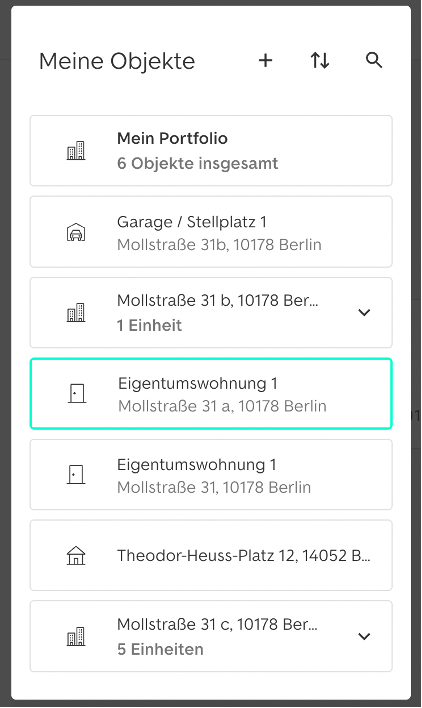Click the garage car icon
Screen dimensions: 422x708
click(76, 232)
